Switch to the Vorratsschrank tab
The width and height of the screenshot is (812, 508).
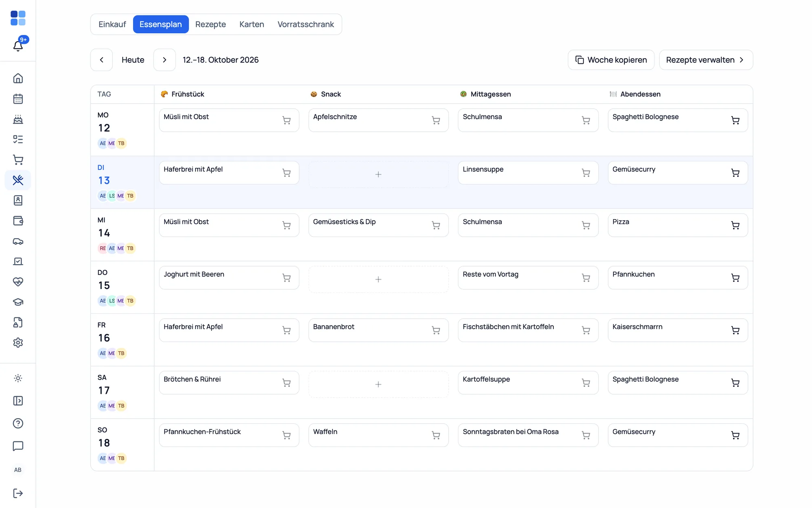pos(306,24)
